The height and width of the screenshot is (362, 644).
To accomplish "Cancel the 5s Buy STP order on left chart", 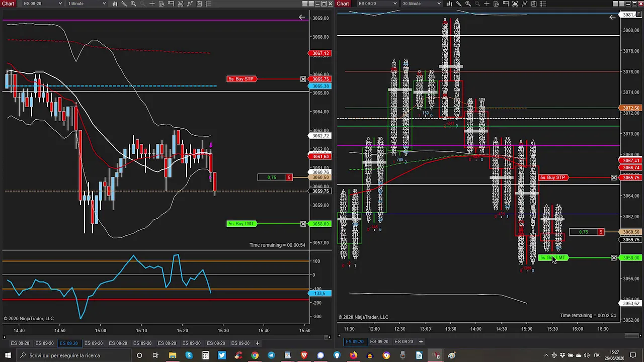I will [303, 79].
